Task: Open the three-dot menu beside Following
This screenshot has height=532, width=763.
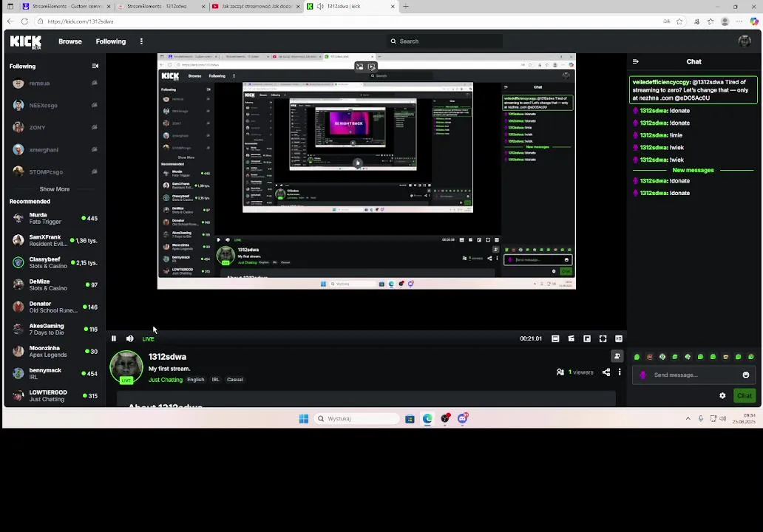Action: click(142, 41)
